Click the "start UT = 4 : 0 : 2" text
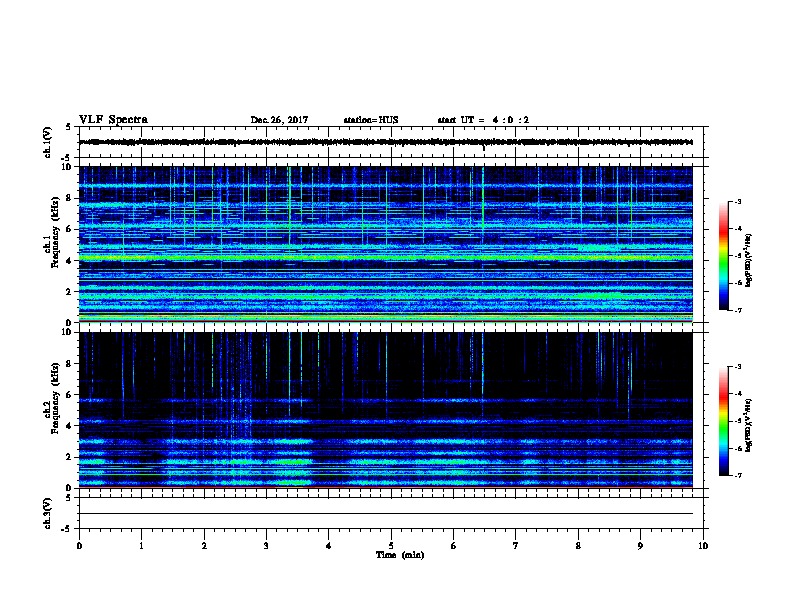The width and height of the screenshot is (792, 612). coord(483,120)
